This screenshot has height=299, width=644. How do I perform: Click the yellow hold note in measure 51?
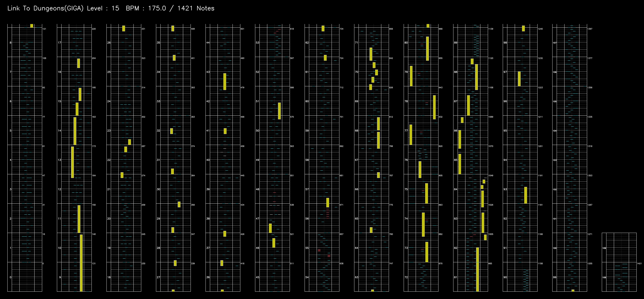(279, 111)
